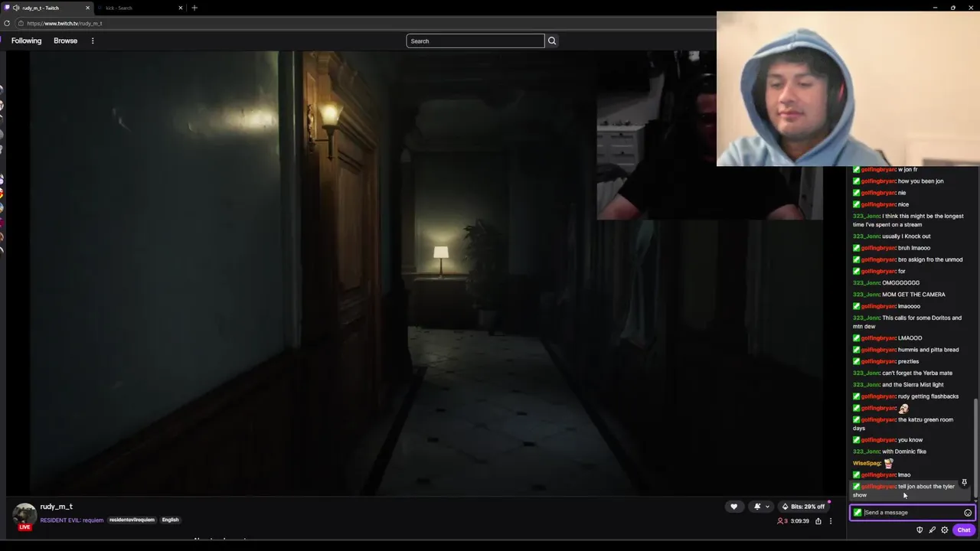
Task: Click the Twitch logo in the top bar
Action: (x=2, y=41)
